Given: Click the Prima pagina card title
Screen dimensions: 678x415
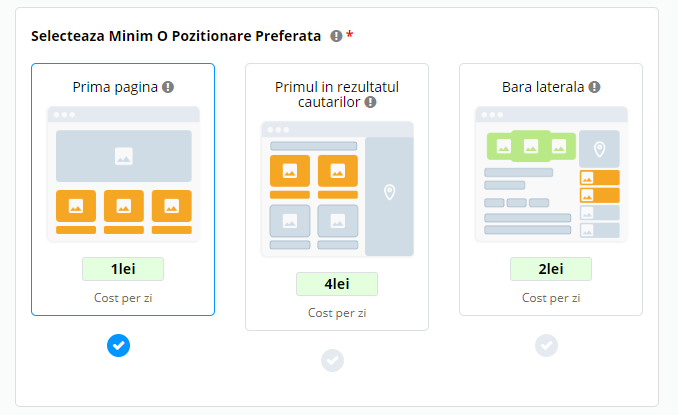Looking at the screenshot, I should pyautogui.click(x=115, y=87).
